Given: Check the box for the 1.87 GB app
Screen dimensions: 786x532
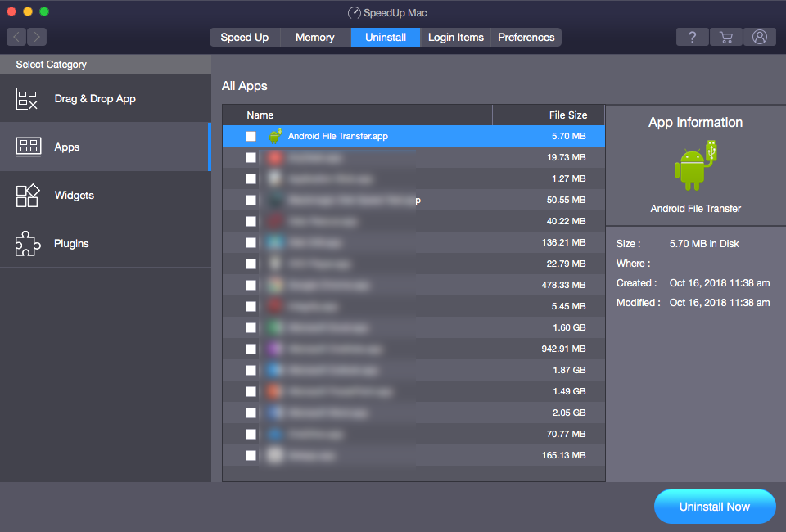Looking at the screenshot, I should tap(251, 370).
